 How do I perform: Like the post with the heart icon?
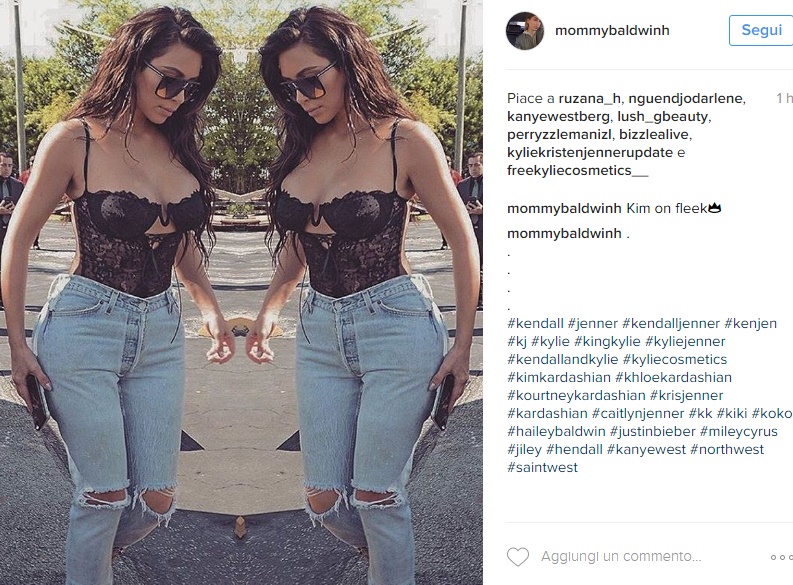[518, 557]
